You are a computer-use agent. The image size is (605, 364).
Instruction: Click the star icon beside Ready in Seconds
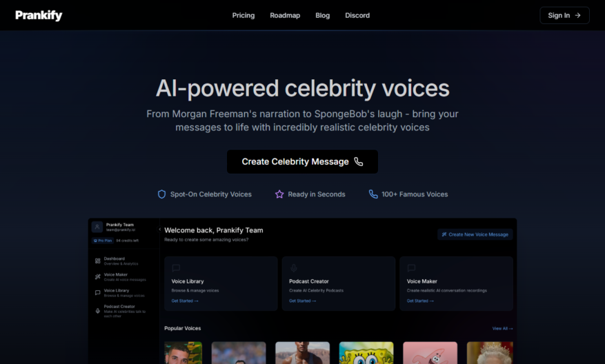(279, 194)
